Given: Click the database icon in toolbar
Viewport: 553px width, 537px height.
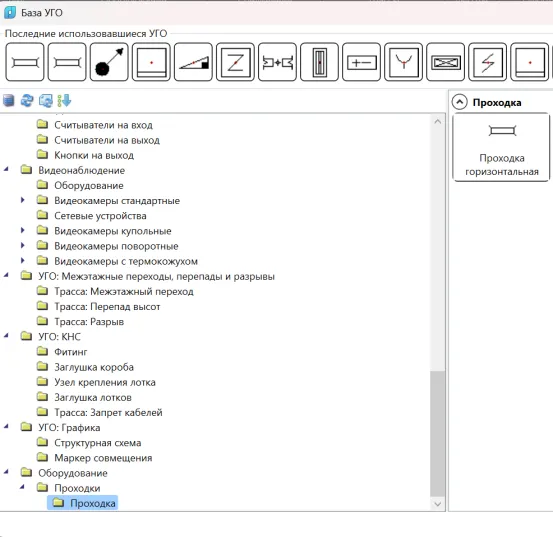Looking at the screenshot, I should point(9,101).
